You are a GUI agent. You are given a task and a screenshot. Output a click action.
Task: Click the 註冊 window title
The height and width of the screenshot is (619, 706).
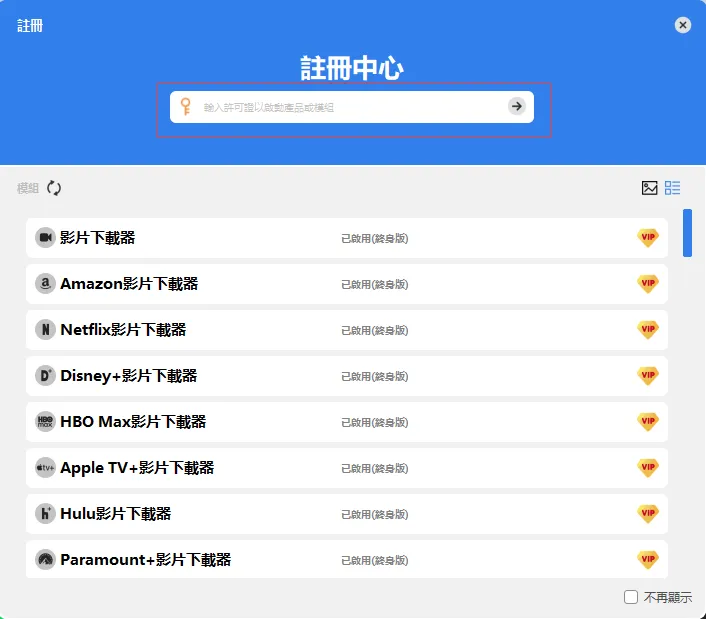click(30, 26)
